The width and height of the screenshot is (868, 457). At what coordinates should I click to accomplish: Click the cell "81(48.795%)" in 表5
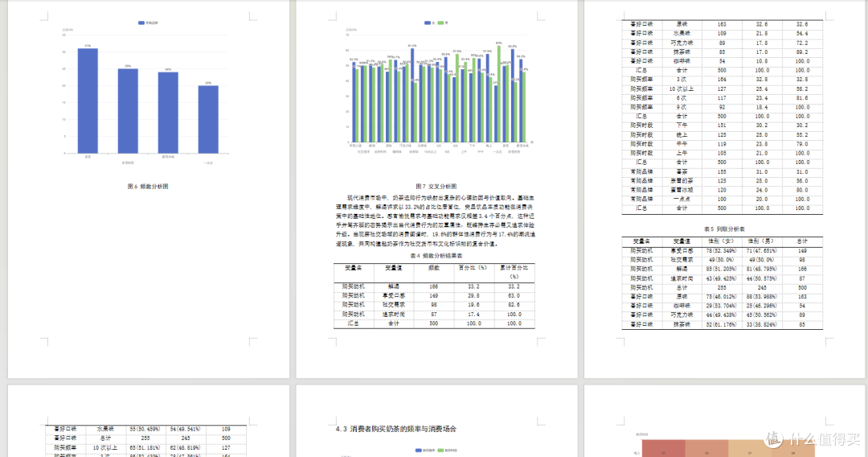(x=761, y=270)
